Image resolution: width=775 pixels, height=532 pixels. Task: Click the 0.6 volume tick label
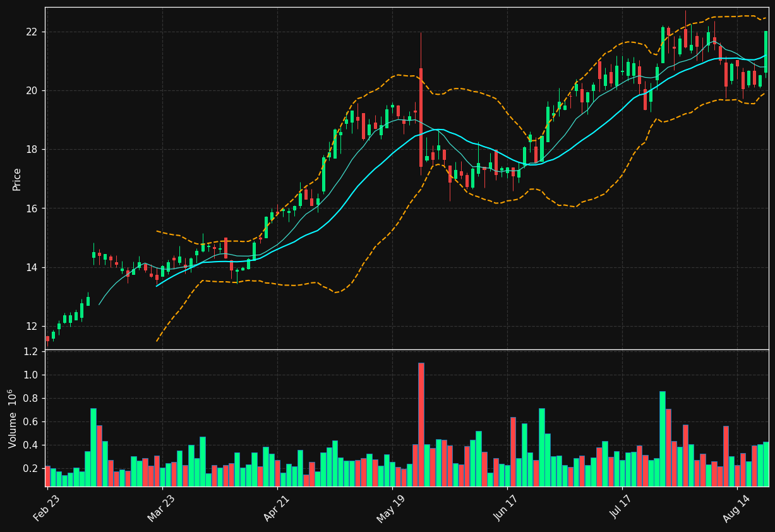pyautogui.click(x=31, y=422)
